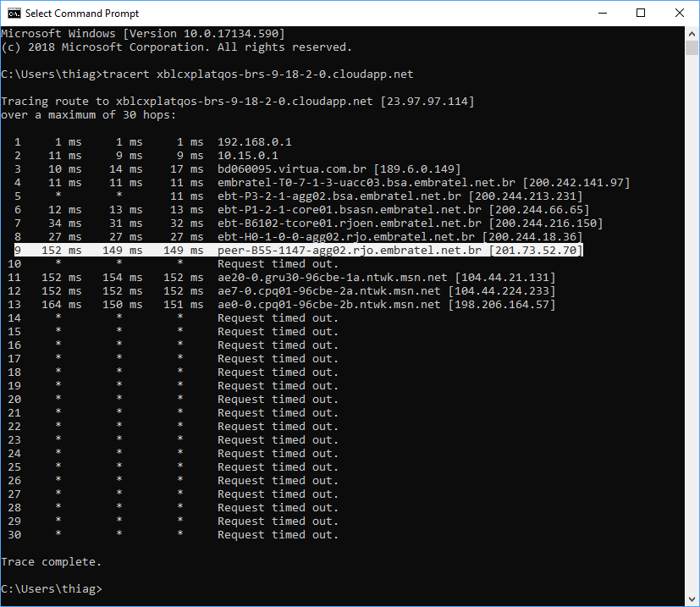The width and height of the screenshot is (700, 607).
Task: Click hop 14 Request timed out
Action: click(278, 318)
